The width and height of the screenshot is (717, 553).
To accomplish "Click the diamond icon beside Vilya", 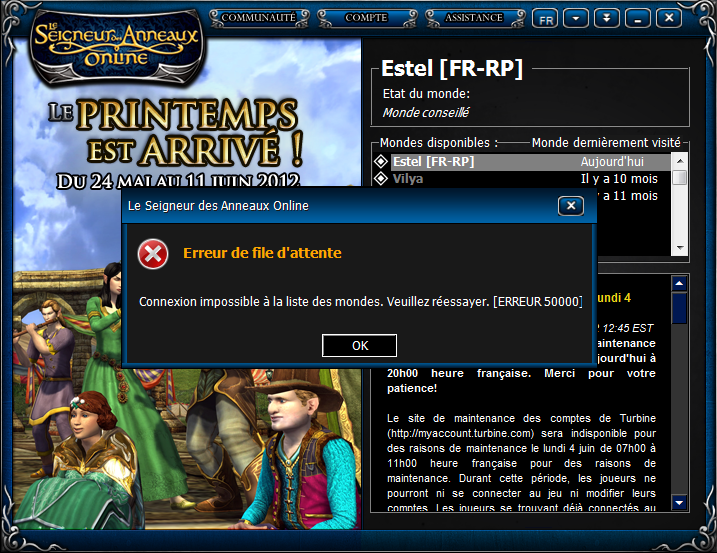I will 381,178.
